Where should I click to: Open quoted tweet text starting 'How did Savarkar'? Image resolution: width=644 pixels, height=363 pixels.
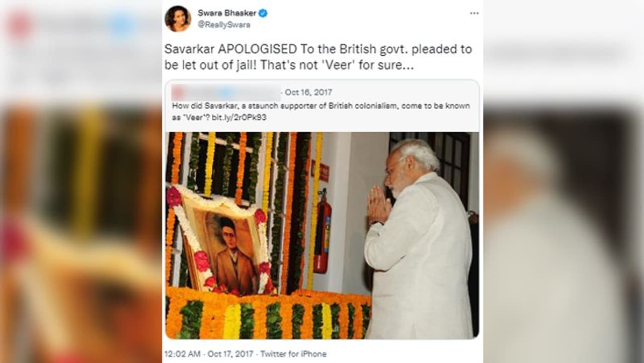click(x=321, y=112)
